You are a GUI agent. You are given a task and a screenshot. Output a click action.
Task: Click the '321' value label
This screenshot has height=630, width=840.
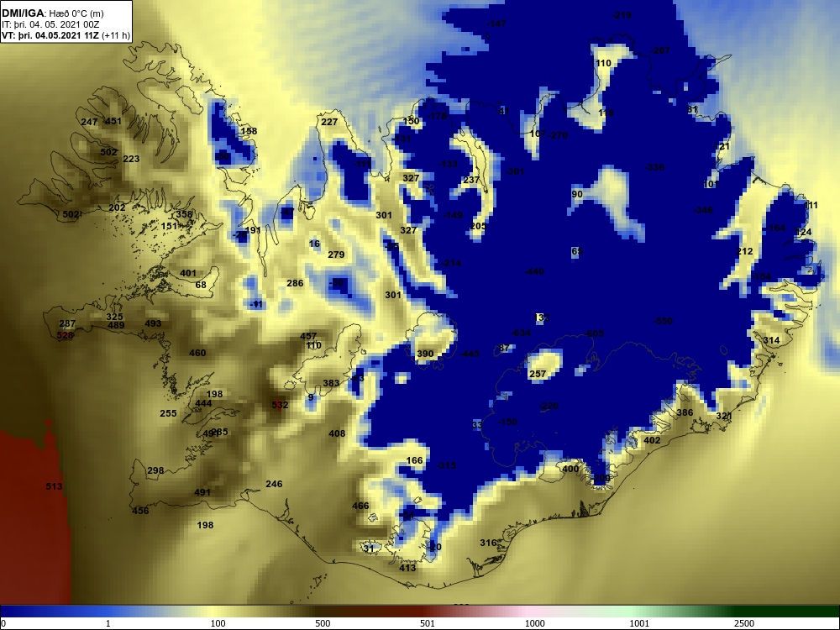[x=724, y=417]
